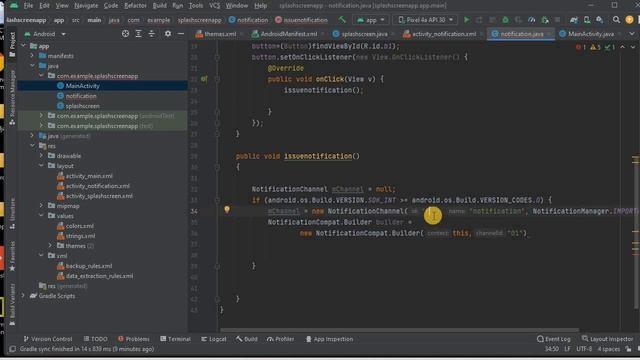640x360 pixels.
Task: Open the Profile app gauge icon
Action: pos(531,20)
